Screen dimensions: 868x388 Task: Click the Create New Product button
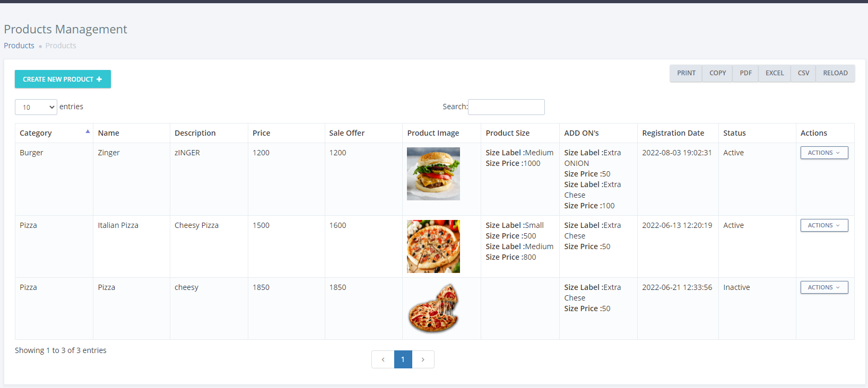point(63,79)
